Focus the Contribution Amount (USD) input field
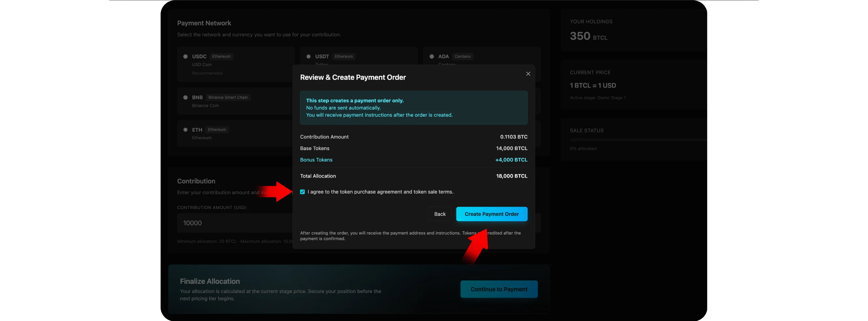The width and height of the screenshot is (868, 321). click(234, 223)
